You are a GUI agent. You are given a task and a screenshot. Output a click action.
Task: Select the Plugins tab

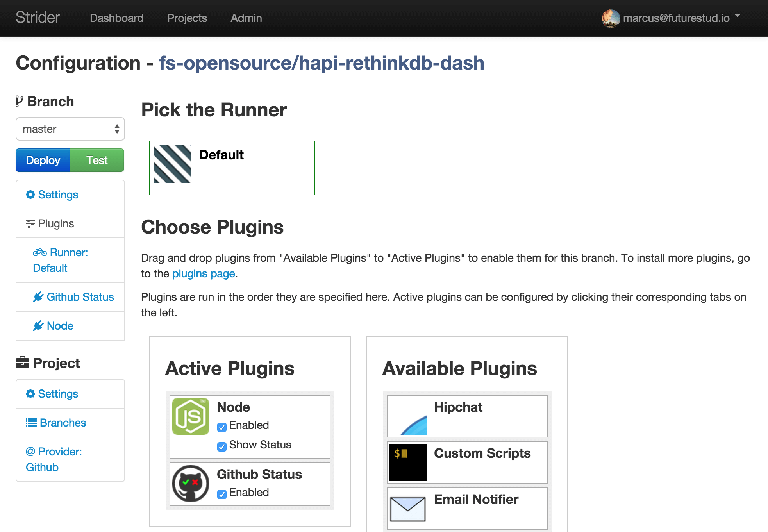70,223
